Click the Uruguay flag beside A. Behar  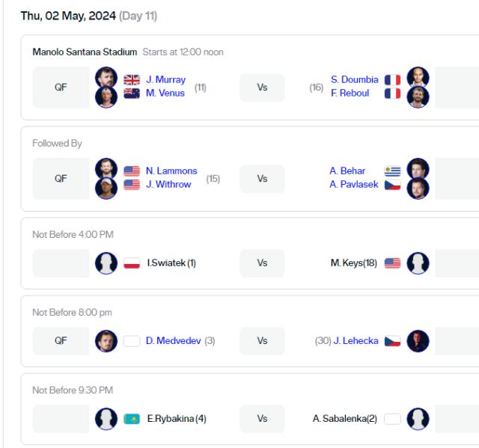pos(392,171)
